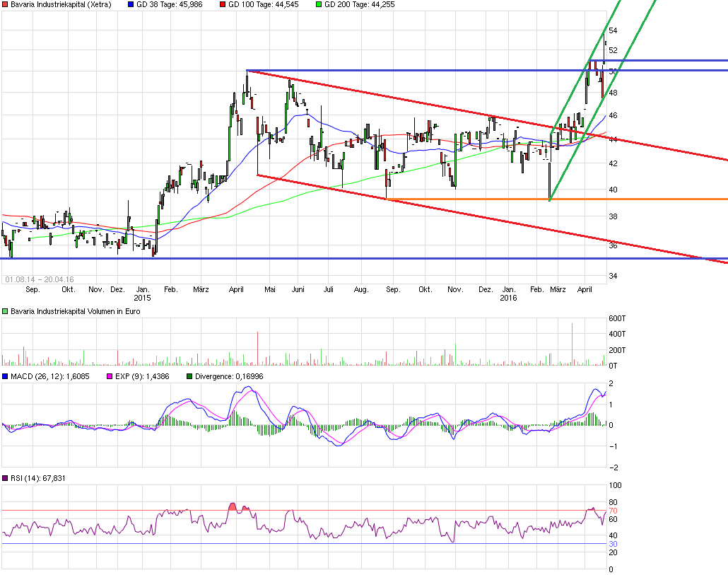The image size is (728, 575).
Task: Click the '2015' year label on time axis
Action: click(x=142, y=298)
